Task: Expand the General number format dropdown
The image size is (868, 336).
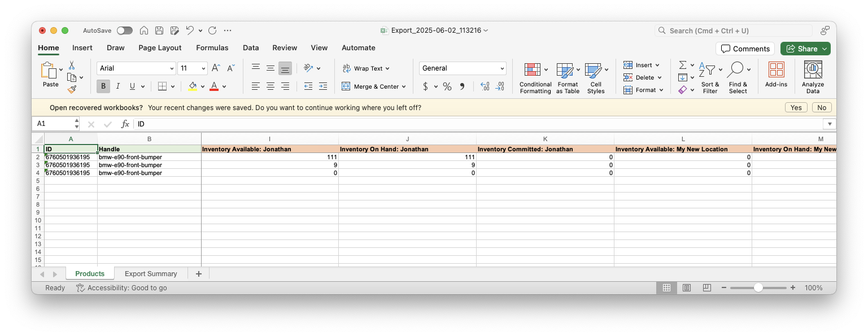Action: [502, 68]
